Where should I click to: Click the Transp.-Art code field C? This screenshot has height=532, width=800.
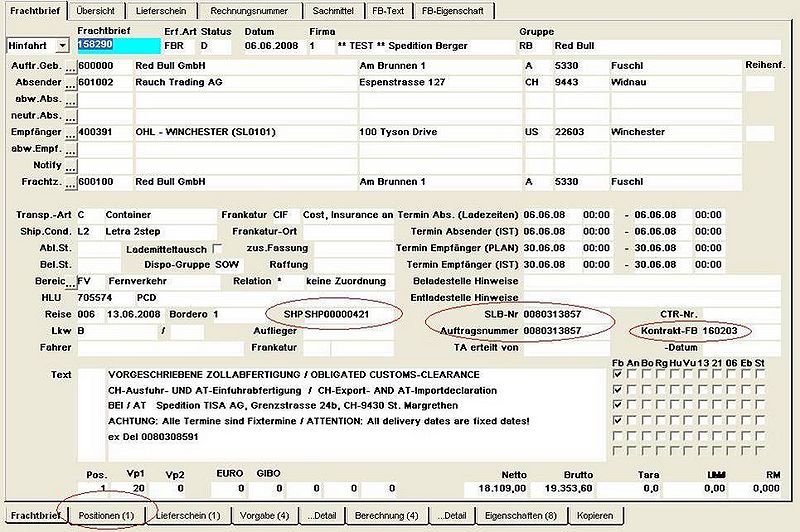[x=90, y=215]
